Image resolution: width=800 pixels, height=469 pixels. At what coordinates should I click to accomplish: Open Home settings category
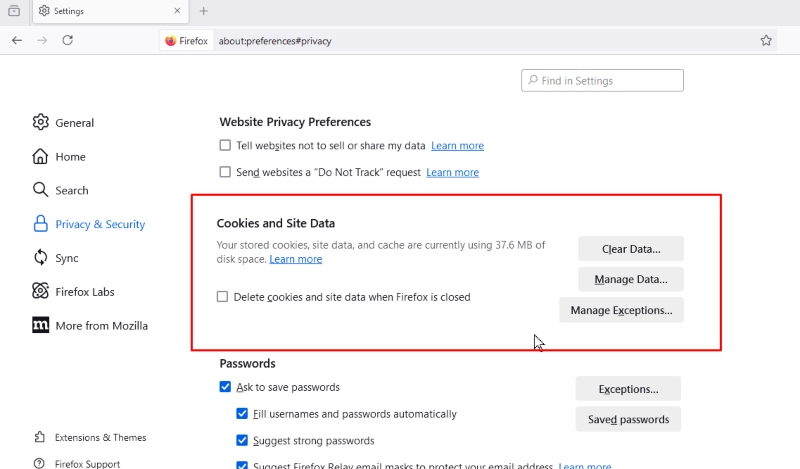coord(59,157)
